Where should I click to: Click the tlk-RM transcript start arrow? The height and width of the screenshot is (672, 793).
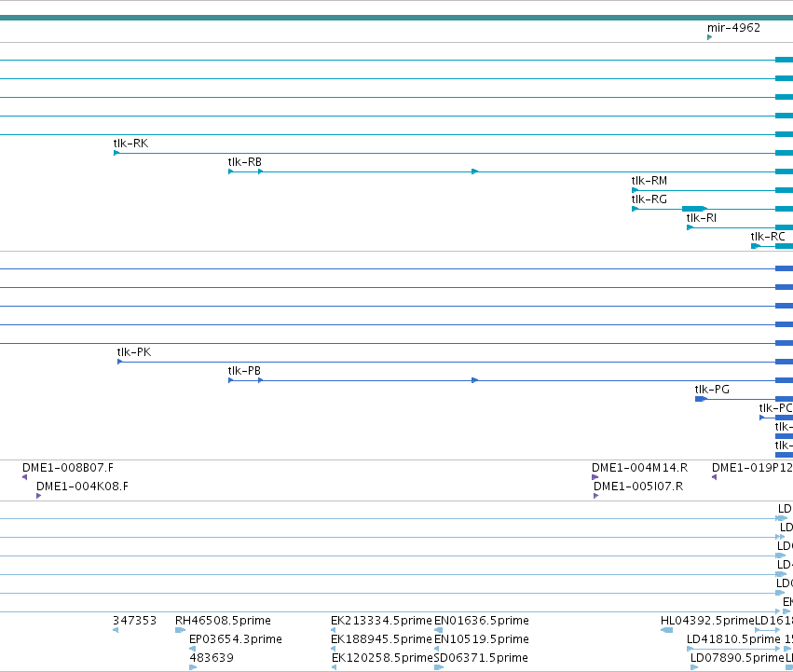636,190
